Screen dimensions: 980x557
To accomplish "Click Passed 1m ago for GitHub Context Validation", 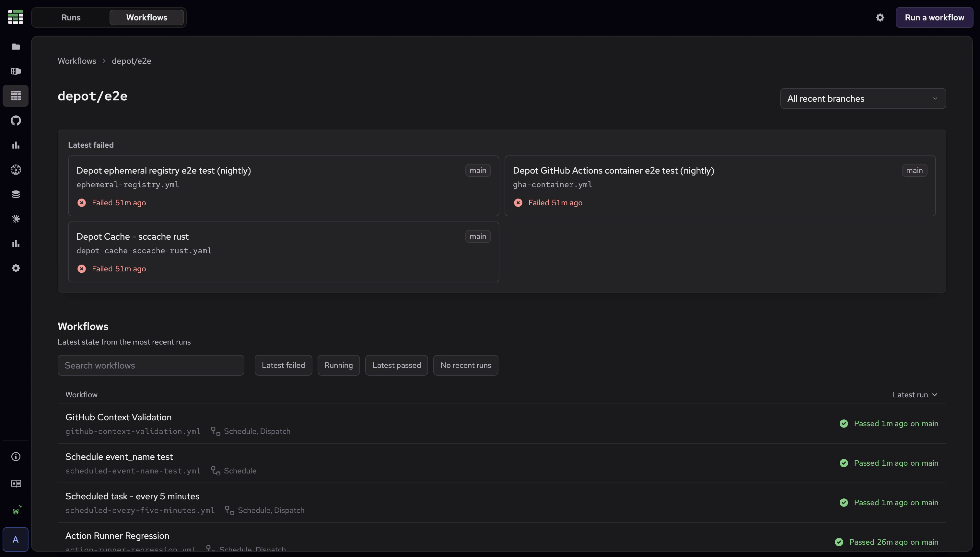I will (x=896, y=424).
